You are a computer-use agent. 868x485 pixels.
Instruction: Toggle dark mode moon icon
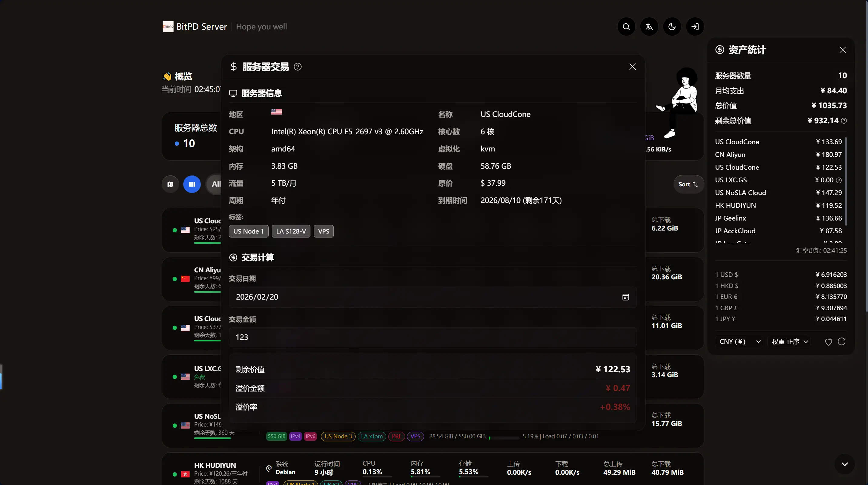[672, 27]
